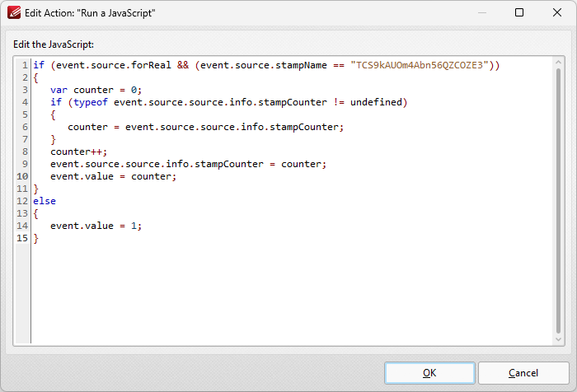Click the vertical scrollbar thumb
The image size is (577, 392).
click(558, 201)
